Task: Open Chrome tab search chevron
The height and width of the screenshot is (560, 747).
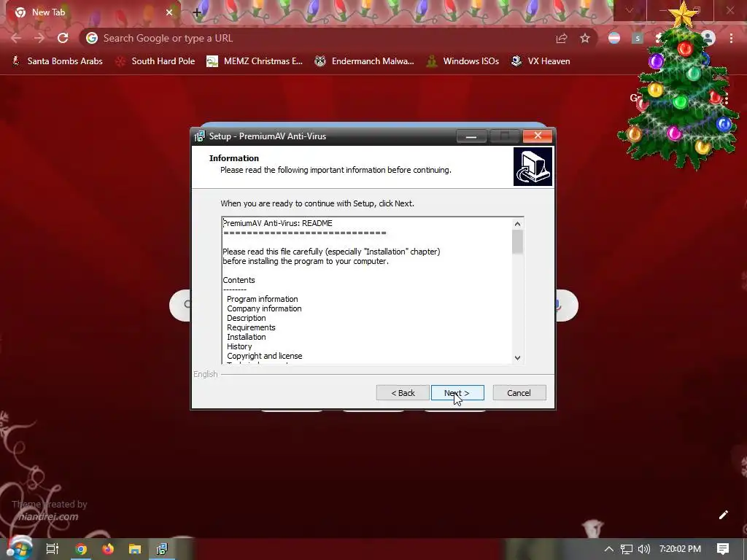Action: (x=630, y=10)
